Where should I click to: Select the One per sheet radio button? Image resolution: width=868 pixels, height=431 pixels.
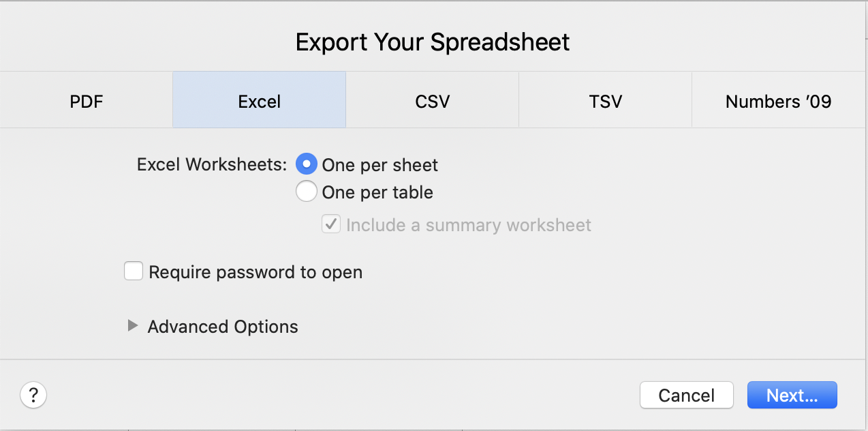point(307,164)
